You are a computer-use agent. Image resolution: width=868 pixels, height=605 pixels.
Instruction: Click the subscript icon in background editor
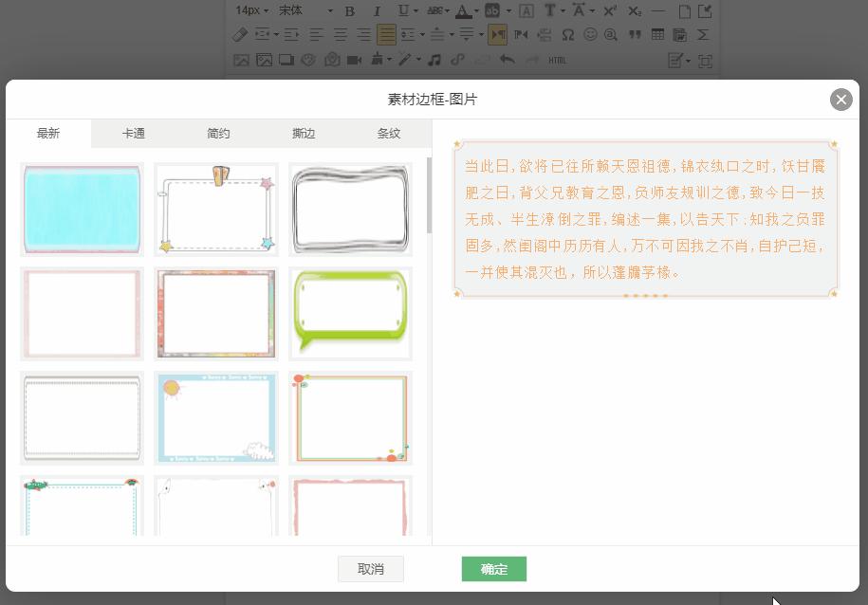[x=635, y=11]
